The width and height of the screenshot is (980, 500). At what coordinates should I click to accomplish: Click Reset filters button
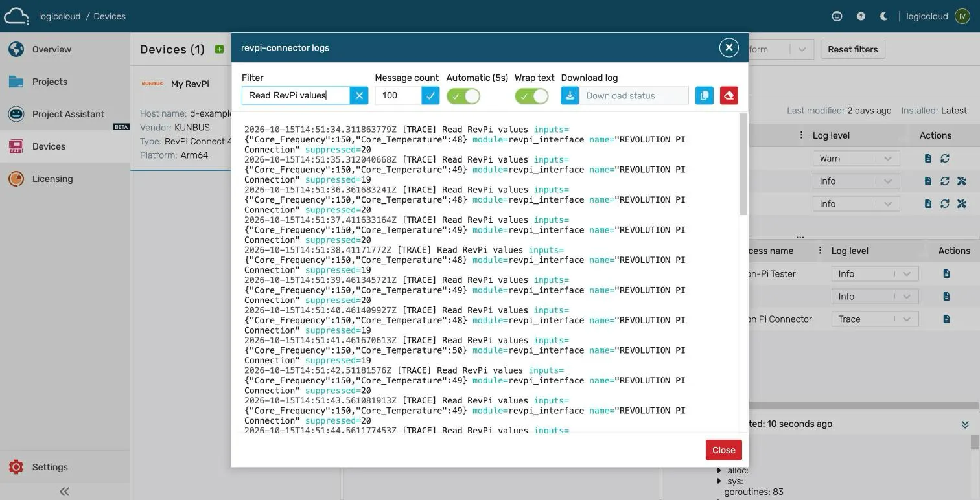pyautogui.click(x=852, y=49)
